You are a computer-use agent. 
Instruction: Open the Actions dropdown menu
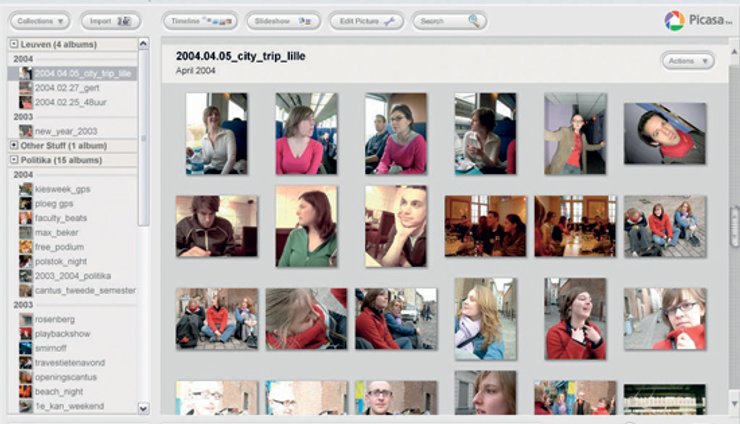pos(687,61)
